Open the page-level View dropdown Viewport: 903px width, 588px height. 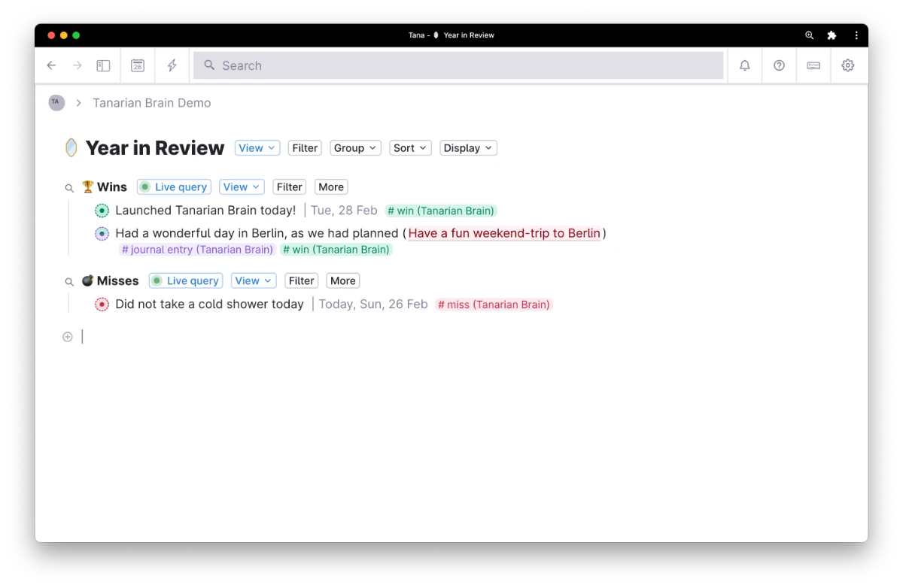pyautogui.click(x=257, y=148)
